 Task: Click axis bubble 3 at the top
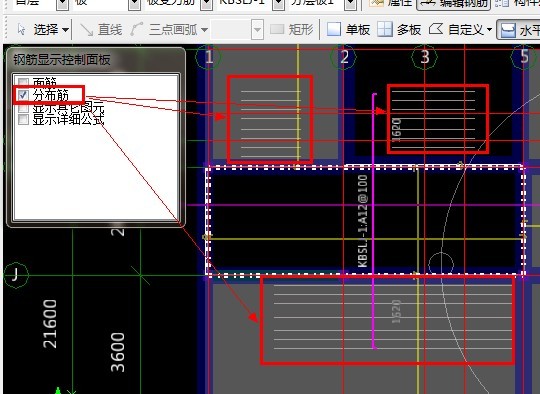point(425,57)
